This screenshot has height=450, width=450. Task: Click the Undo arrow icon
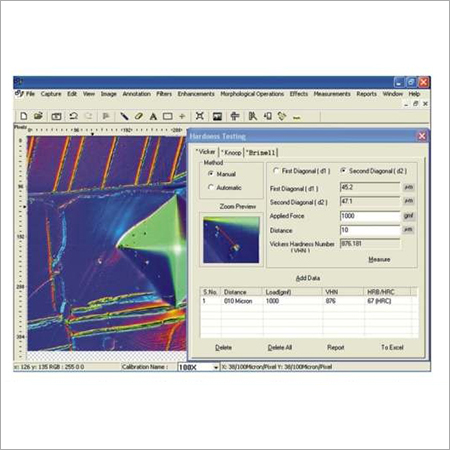point(74,116)
